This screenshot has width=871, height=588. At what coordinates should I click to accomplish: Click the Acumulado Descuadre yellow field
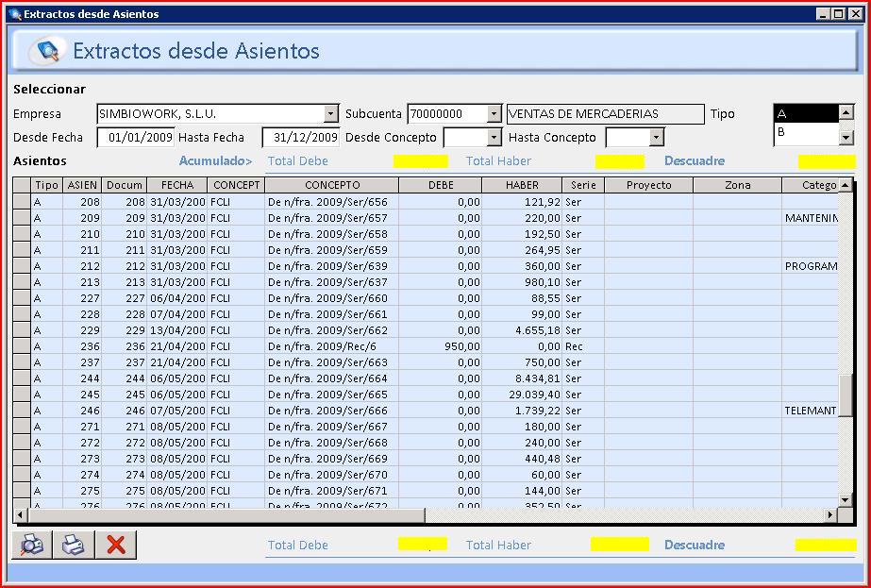point(827,161)
